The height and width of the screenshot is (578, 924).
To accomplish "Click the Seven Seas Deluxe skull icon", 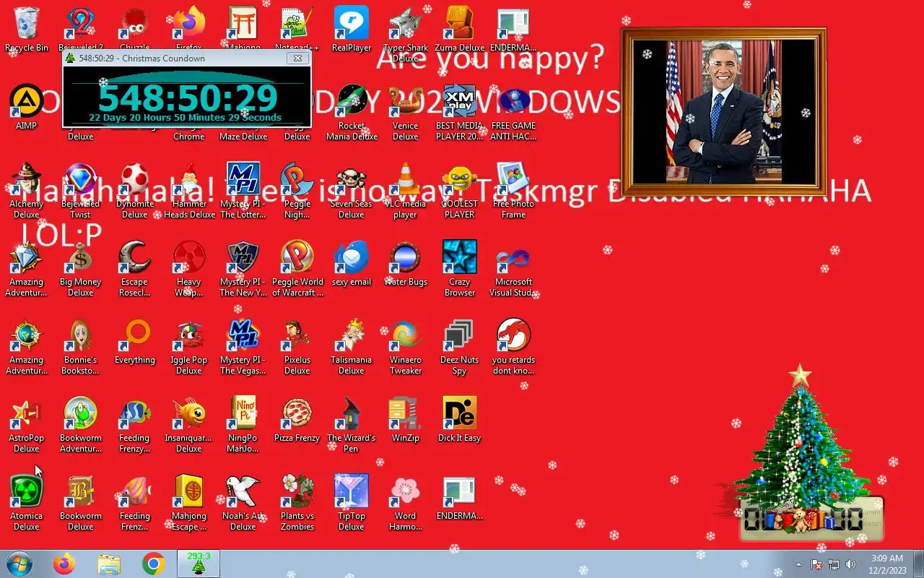I will [352, 190].
